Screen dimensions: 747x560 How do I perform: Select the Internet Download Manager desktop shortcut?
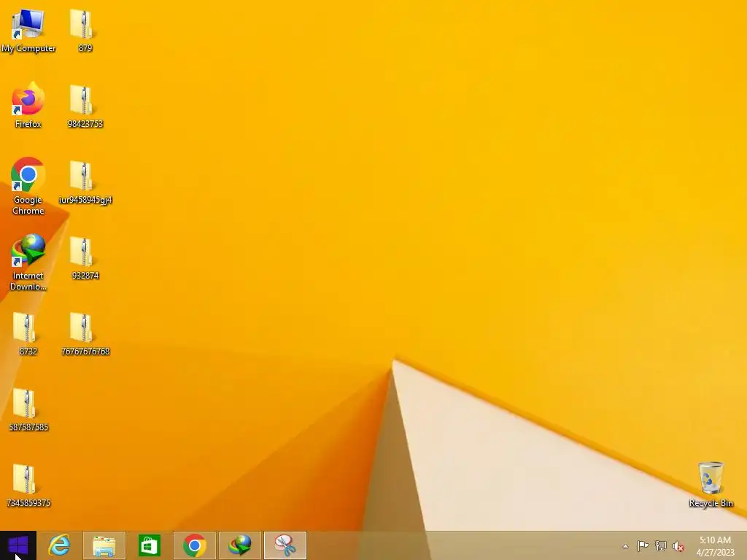tap(28, 262)
